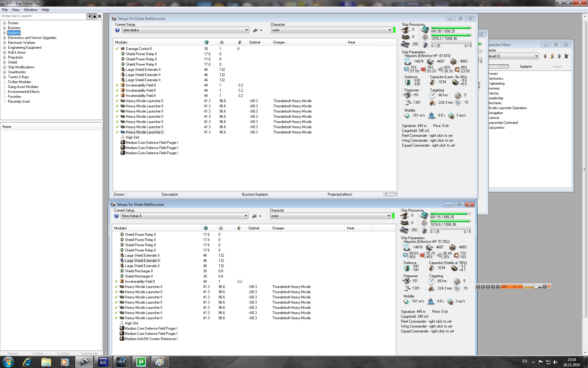
Task: Open EVEMon from the Windows taskbar
Action: click(x=103, y=362)
